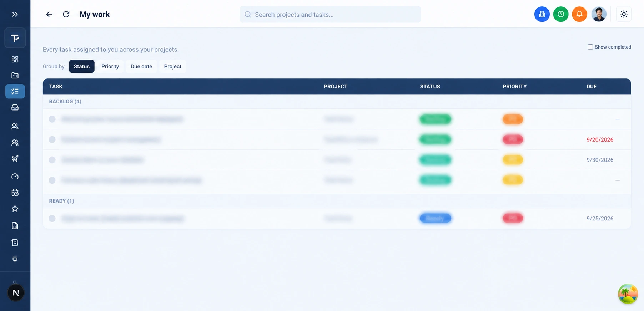Mark the orange-priority backlog task complete
644x311 pixels.
[52, 119]
